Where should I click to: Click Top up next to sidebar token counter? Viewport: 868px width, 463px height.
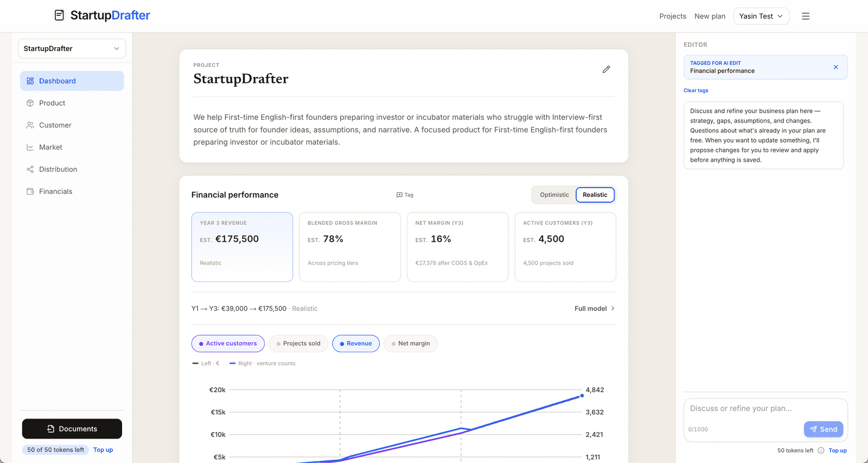pos(103,450)
